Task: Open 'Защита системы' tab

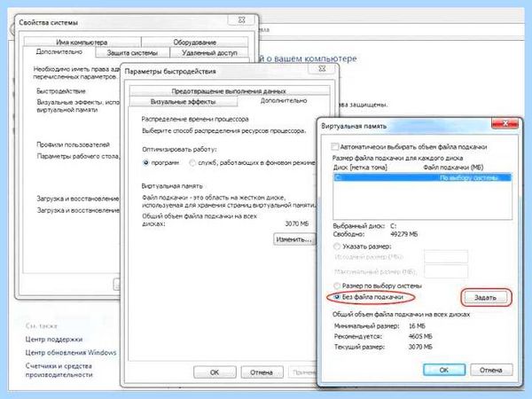Action: (x=132, y=52)
